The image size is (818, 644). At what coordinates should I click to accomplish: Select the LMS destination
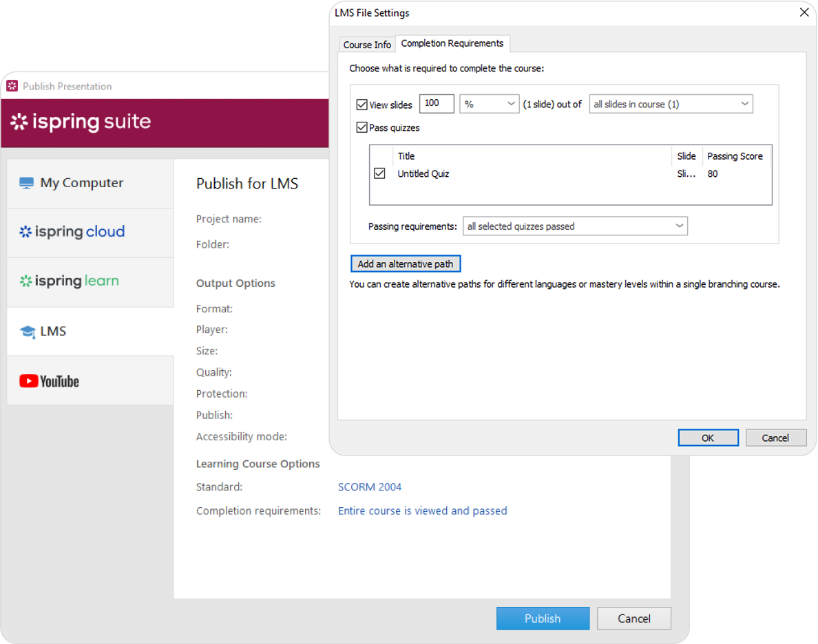pos(90,331)
